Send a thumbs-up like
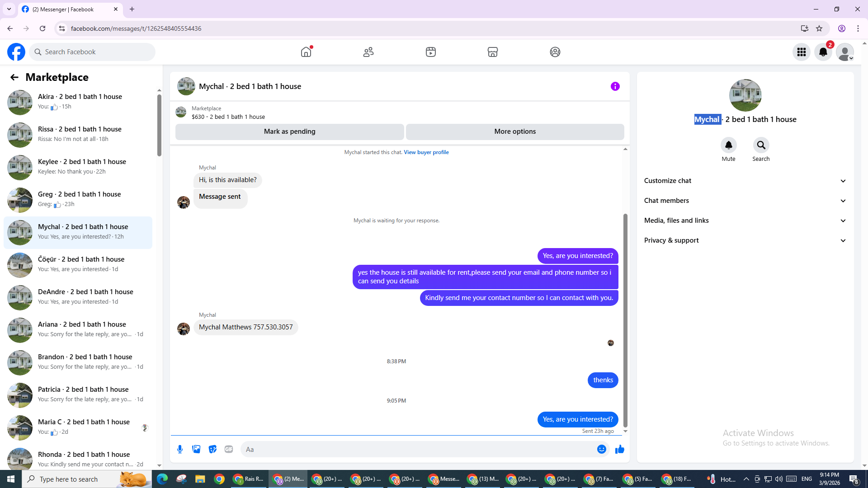This screenshot has height=488, width=868. (619, 449)
